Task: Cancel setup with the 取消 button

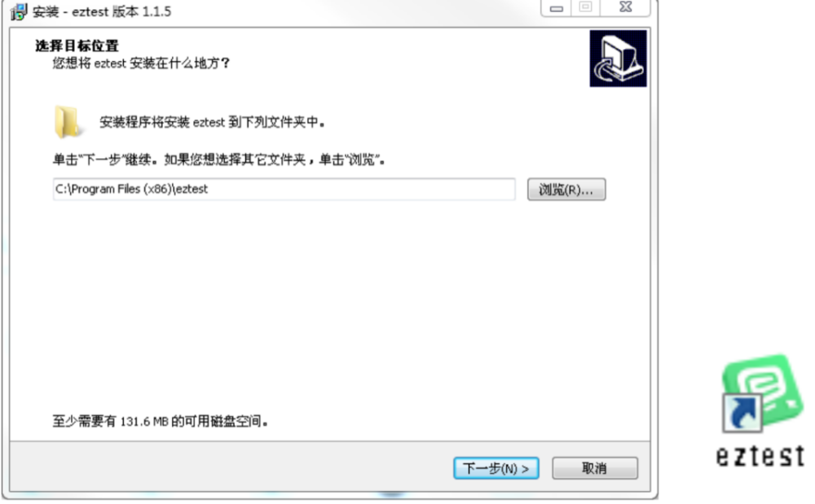Action: (x=595, y=468)
